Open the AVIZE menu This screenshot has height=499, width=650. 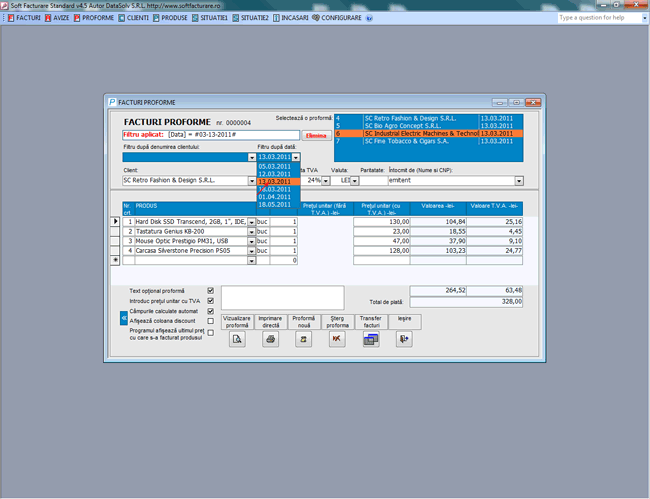coord(57,18)
